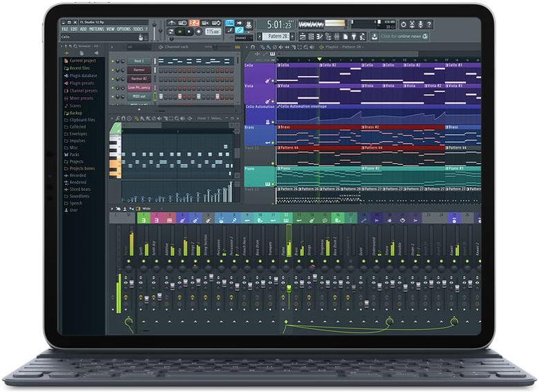Screen dimensions: 539x392
Task: Click the record button in transport
Action: (198, 32)
